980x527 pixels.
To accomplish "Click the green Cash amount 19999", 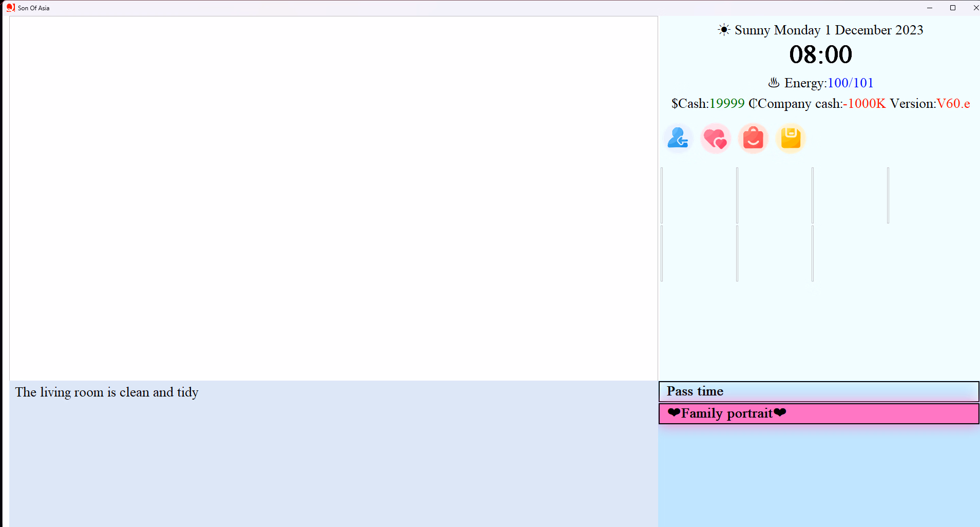I will [x=726, y=103].
